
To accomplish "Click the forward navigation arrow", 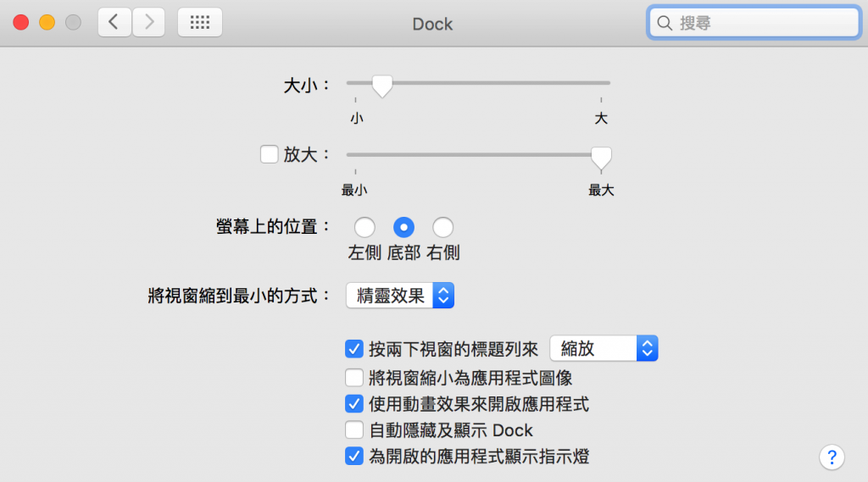I will (x=149, y=23).
